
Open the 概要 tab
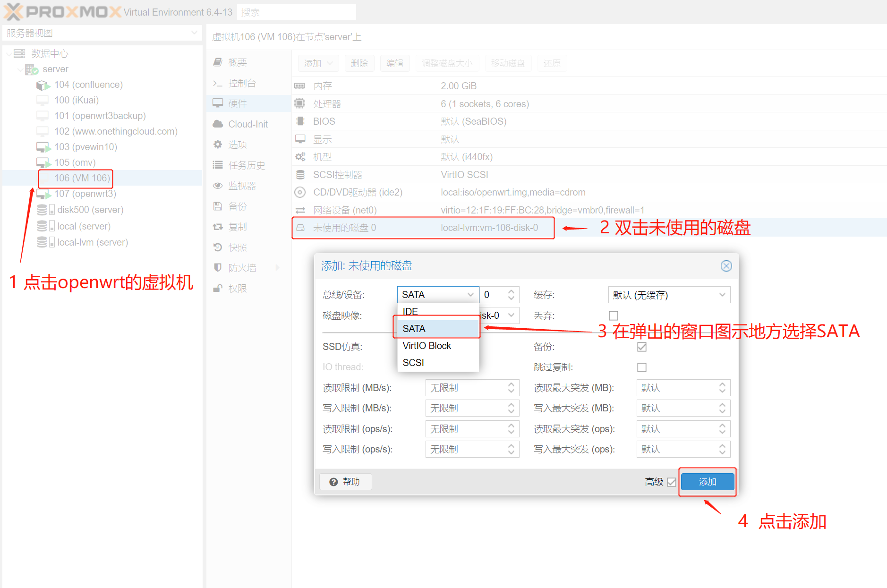[249, 62]
